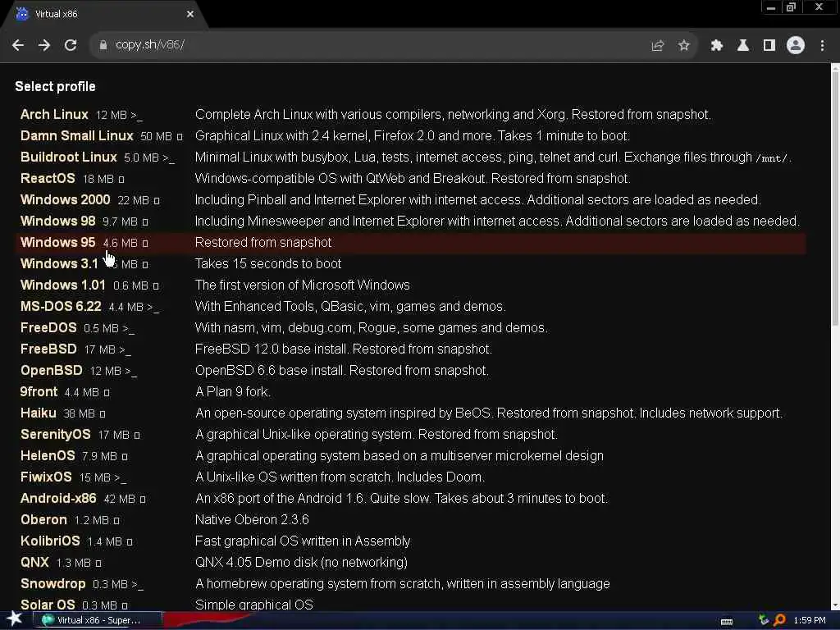Screen dimensions: 840x630
Task: Open the Solar OS profile
Action: coord(48,605)
